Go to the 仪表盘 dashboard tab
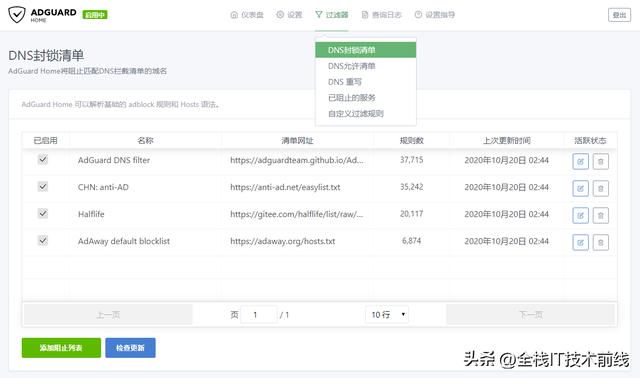Viewport: 640px width, 378px height. [247, 15]
